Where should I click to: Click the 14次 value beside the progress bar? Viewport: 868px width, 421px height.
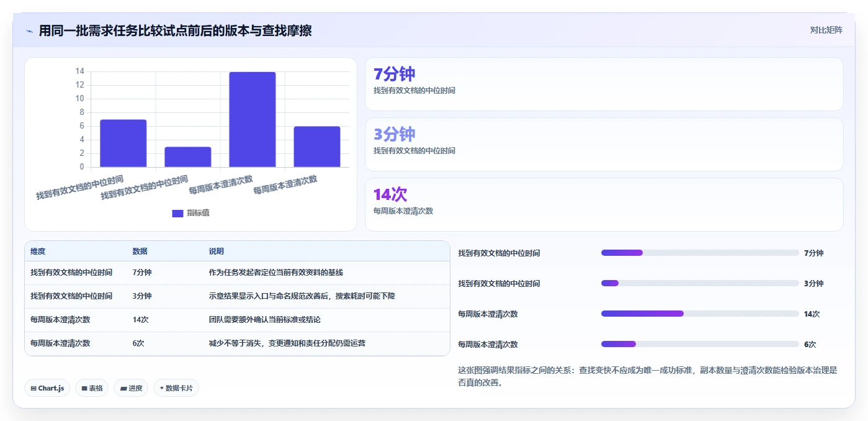(x=812, y=314)
